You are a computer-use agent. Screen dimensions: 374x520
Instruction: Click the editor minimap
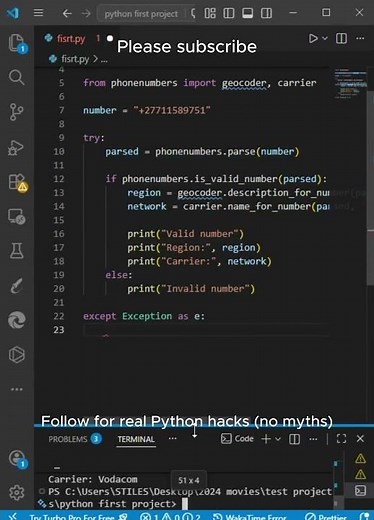(350, 83)
